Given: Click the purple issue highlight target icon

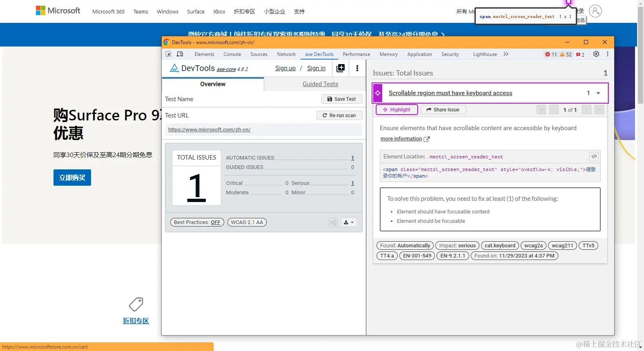Looking at the screenshot, I should (x=378, y=93).
